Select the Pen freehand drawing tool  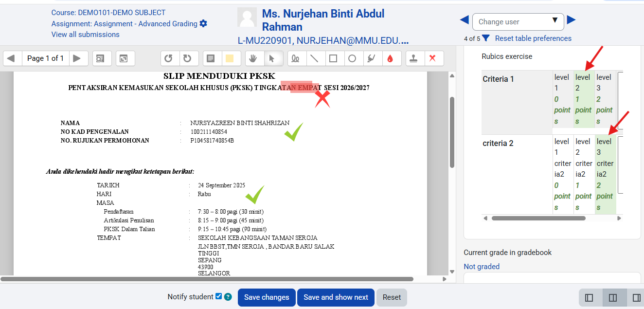point(295,58)
